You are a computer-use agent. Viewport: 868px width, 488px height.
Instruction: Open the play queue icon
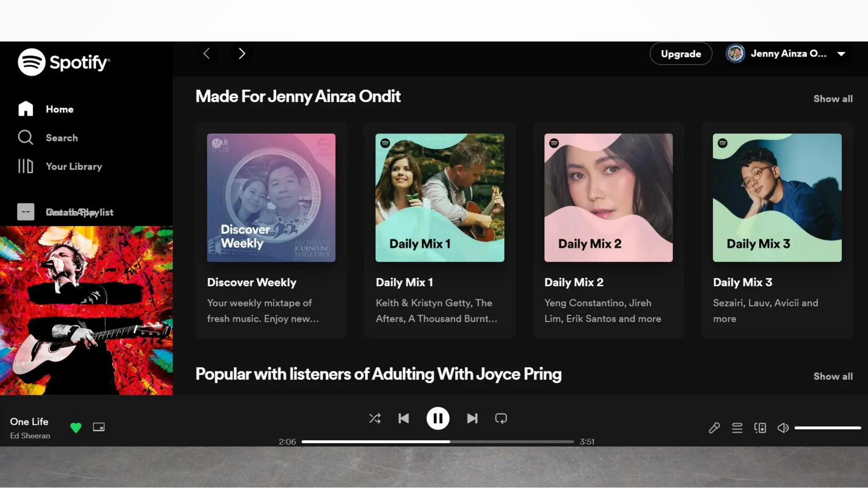click(x=737, y=428)
